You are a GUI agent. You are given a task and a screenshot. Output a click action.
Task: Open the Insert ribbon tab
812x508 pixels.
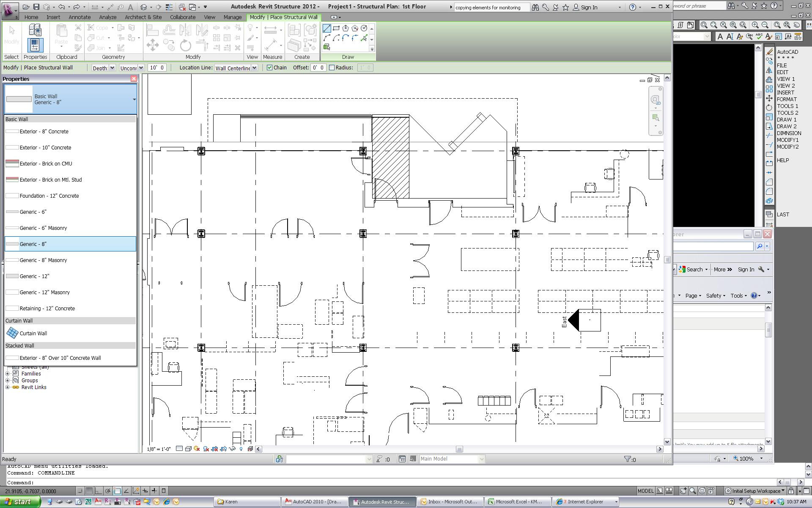tap(53, 17)
